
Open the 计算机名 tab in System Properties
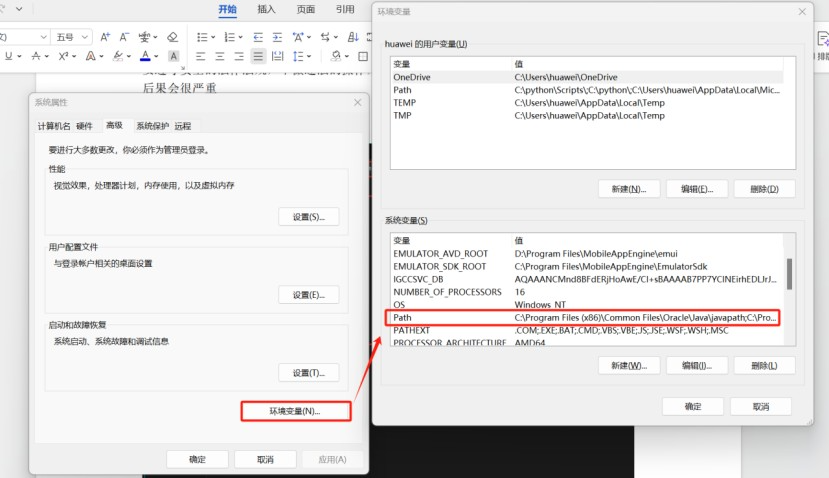tap(53, 126)
